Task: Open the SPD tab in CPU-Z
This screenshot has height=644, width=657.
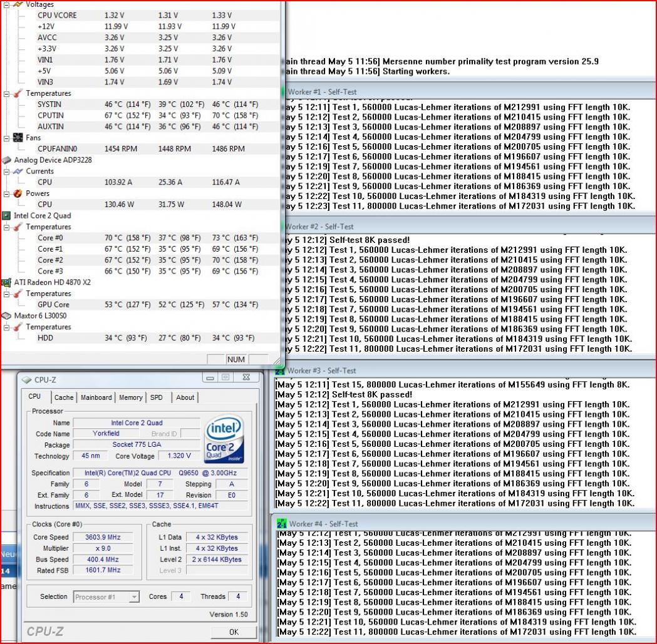Action: [x=157, y=397]
